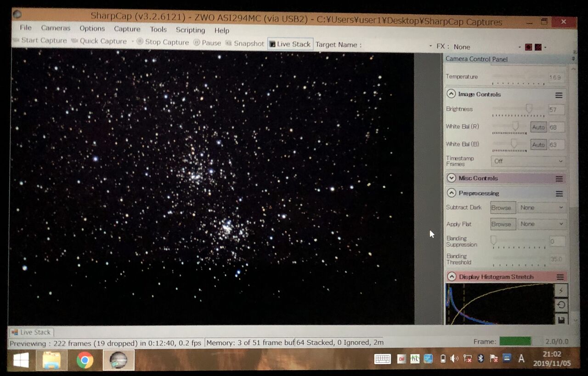The height and width of the screenshot is (376, 588).
Task: Open File Explorer from the taskbar
Action: click(x=51, y=360)
